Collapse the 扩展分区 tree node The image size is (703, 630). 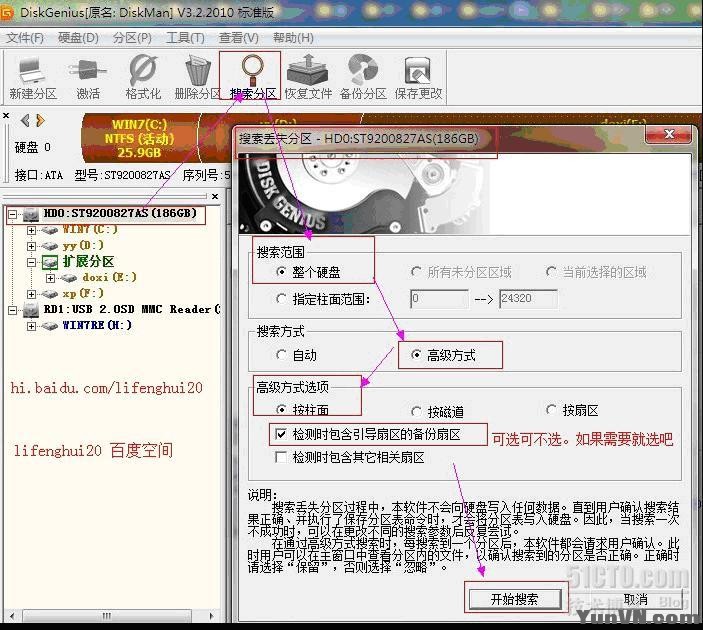31,262
